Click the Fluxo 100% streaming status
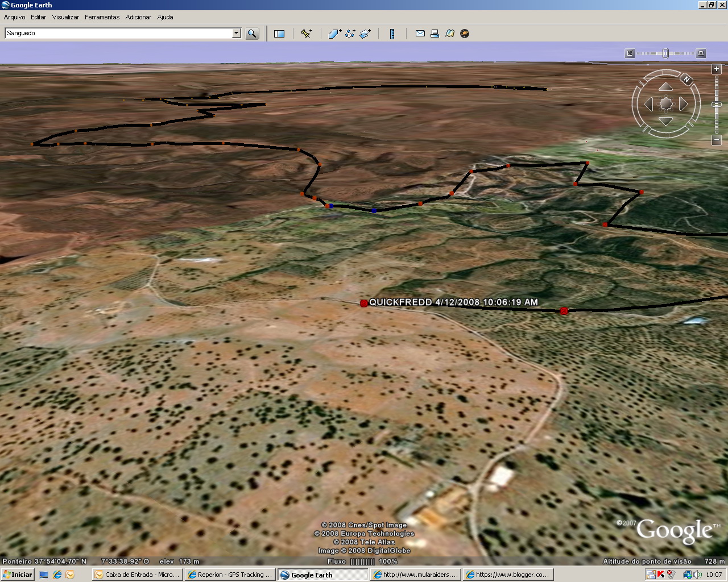Screen dimensions: 728x582 (x=362, y=562)
